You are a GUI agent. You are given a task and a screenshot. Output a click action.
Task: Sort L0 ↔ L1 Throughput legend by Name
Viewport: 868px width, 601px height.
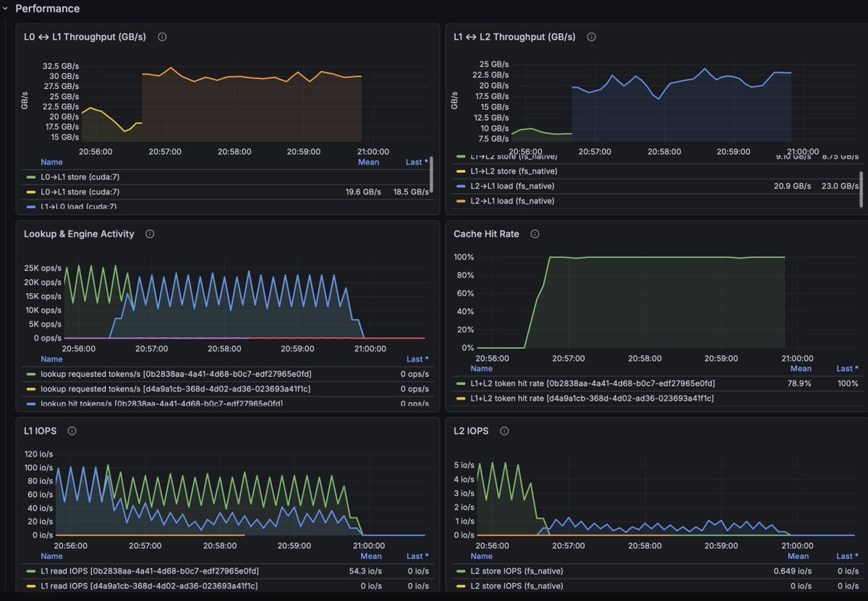(x=51, y=162)
